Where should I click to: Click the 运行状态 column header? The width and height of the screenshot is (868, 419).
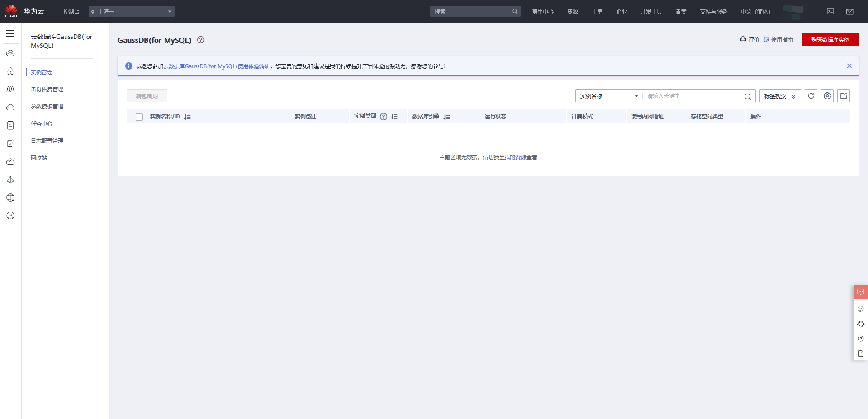495,117
